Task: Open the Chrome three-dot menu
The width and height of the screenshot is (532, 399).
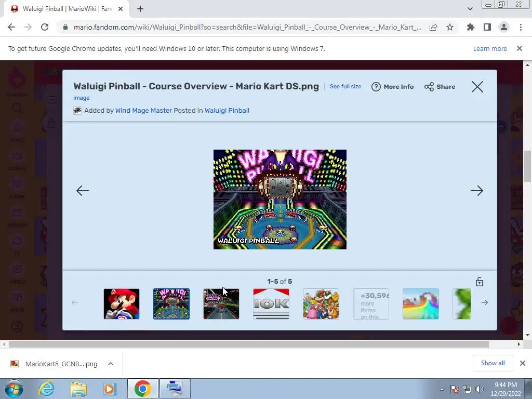Action: coord(521,27)
